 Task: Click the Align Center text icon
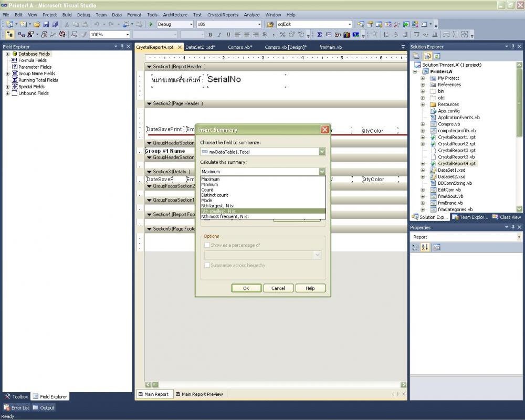pos(247,35)
